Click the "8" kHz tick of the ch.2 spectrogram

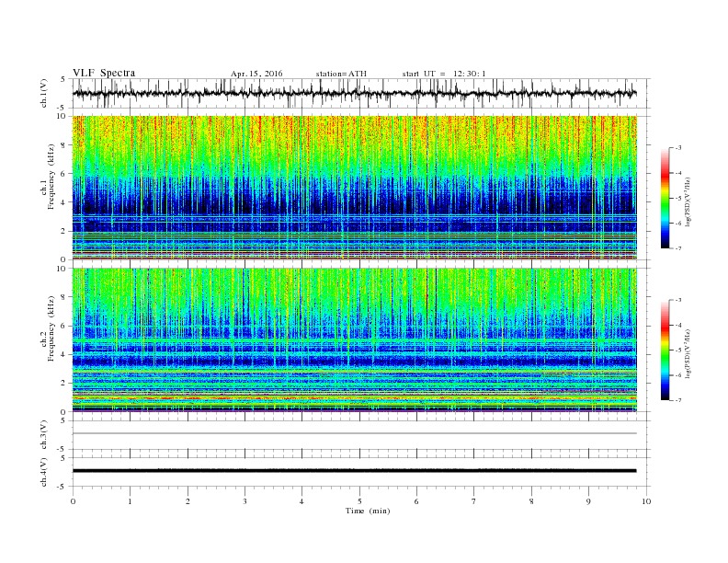coord(64,297)
